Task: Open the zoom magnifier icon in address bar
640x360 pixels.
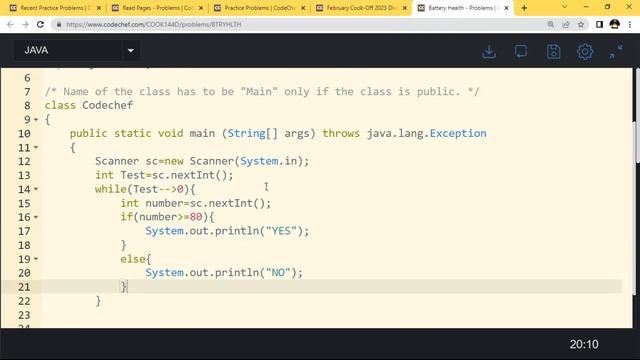Action: pos(551,24)
